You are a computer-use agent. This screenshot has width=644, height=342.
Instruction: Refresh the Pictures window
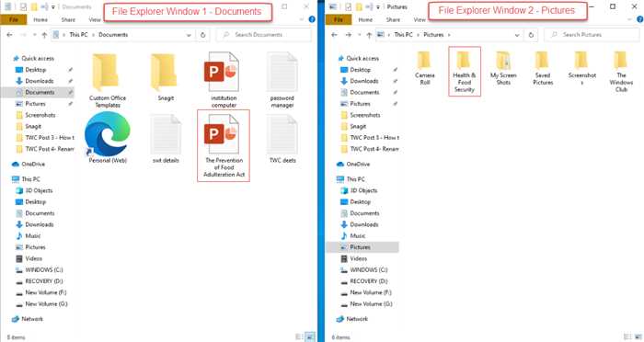(x=531, y=35)
